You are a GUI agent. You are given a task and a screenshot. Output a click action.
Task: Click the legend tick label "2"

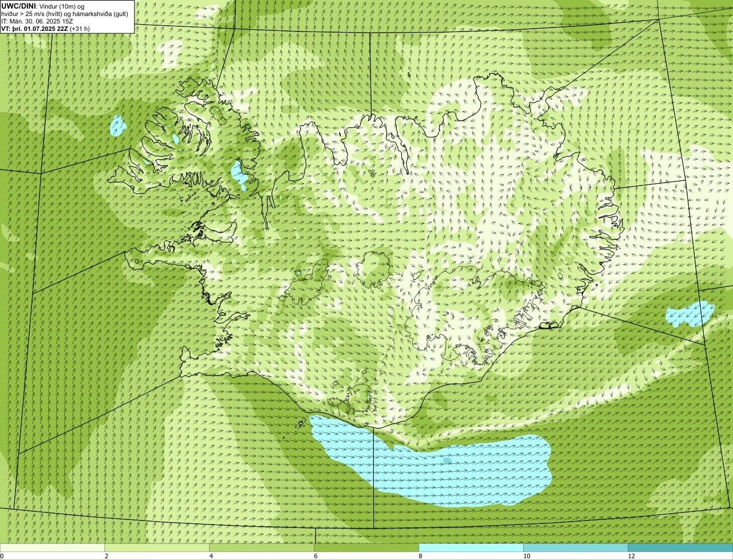pos(107,556)
